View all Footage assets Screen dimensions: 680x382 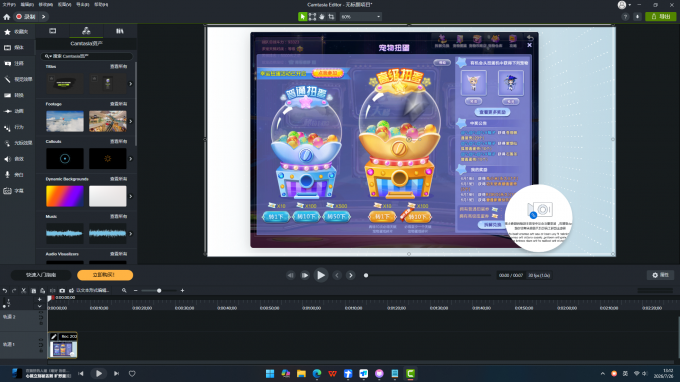[118, 104]
